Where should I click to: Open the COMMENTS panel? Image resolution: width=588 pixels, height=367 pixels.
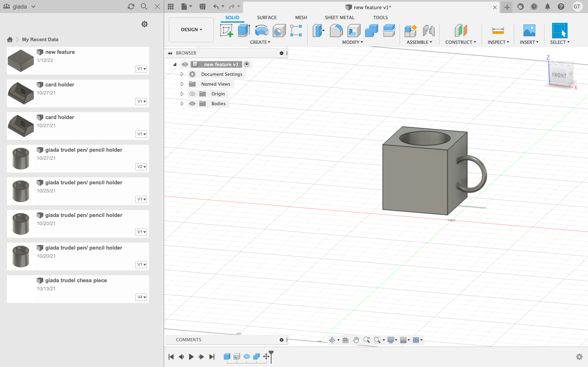tap(189, 339)
